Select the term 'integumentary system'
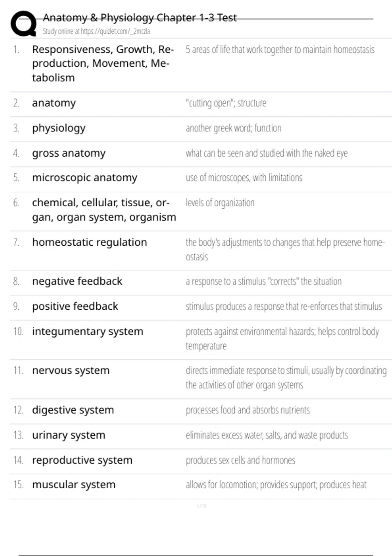 click(x=88, y=332)
